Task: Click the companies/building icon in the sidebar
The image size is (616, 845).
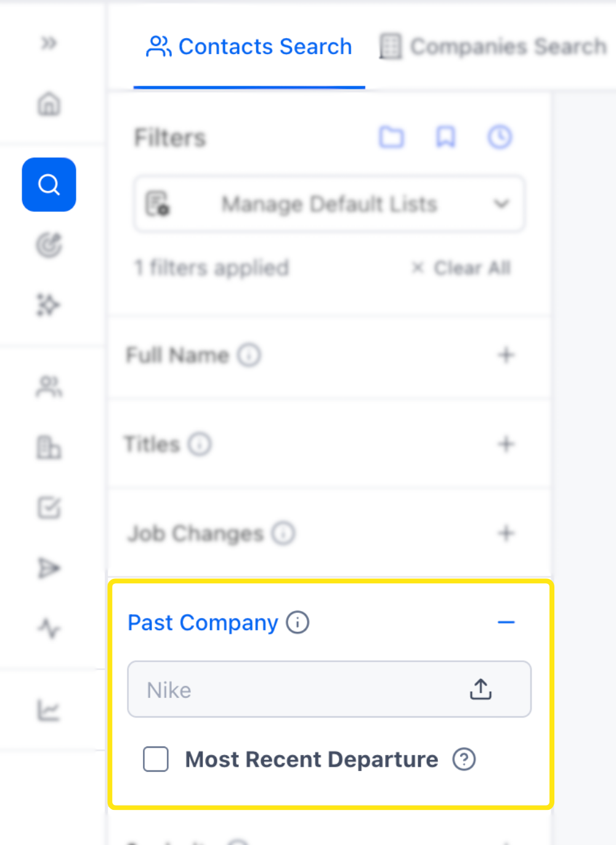Action: (49, 448)
